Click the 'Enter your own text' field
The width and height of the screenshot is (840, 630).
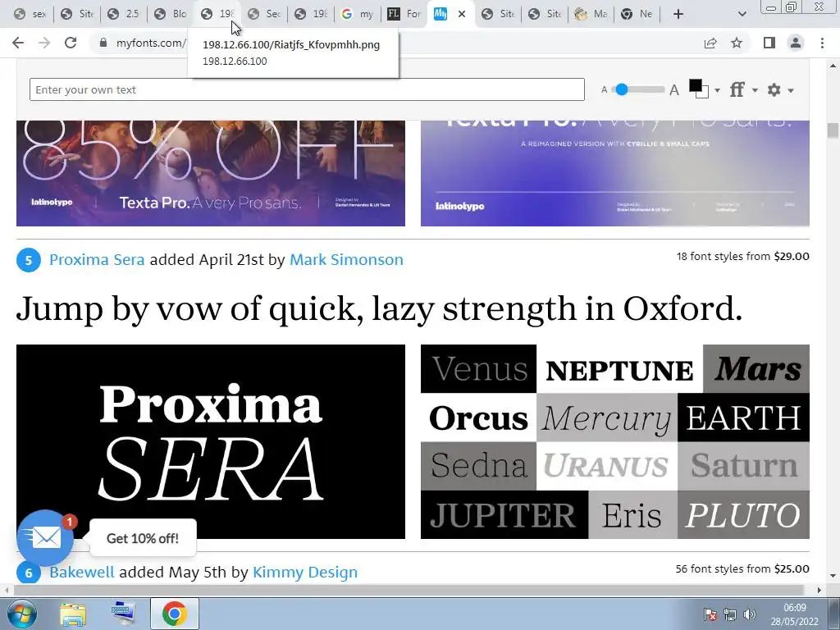307,89
